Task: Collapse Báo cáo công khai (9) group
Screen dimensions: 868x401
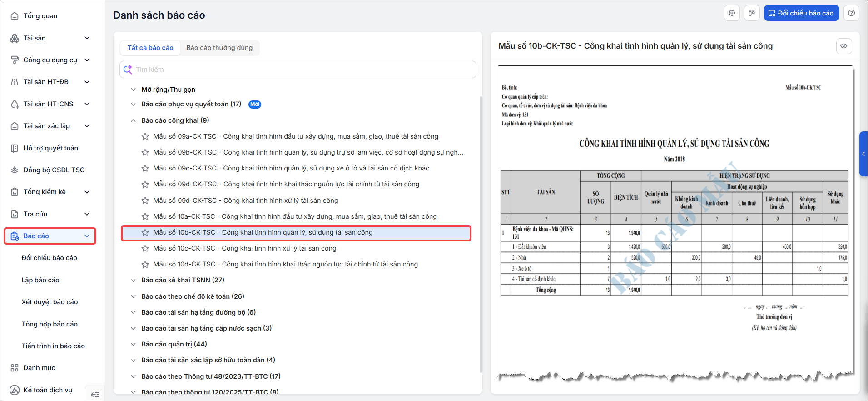Action: pos(133,120)
